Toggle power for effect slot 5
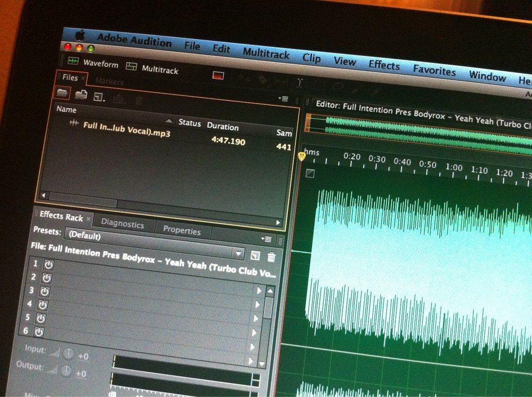Screen dimensions: 532x397 click(x=41, y=319)
